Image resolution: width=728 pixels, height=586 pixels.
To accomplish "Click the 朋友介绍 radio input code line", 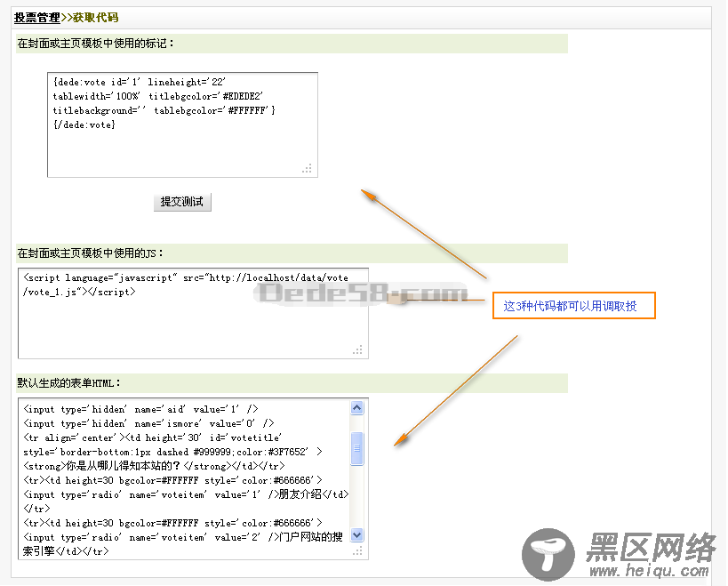I will [x=186, y=494].
